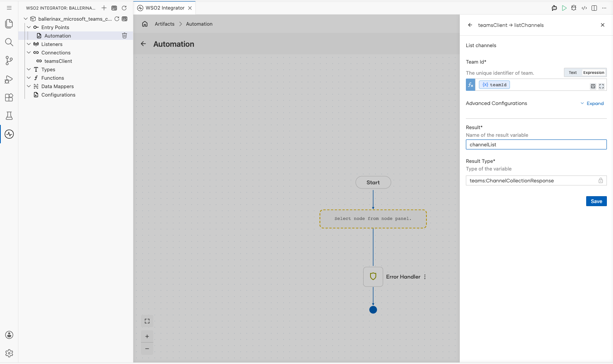
Task: Click the Debug bug icon in title bar
Action: tap(574, 8)
